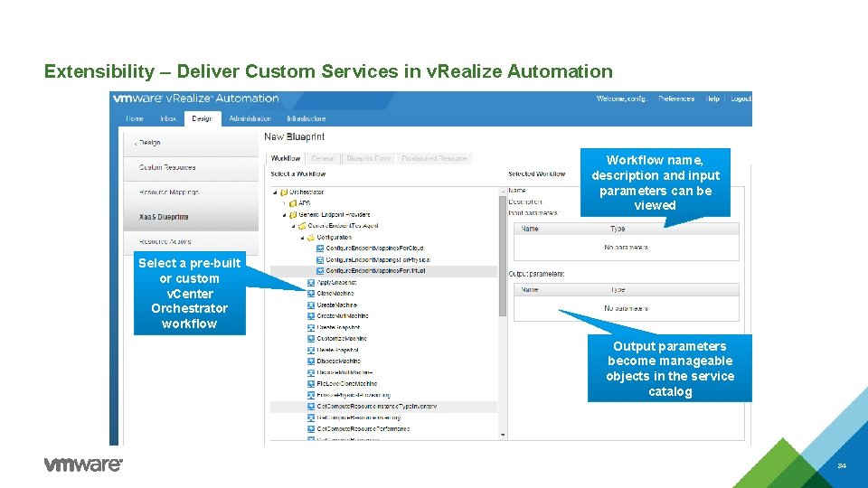Collapse the GenericEndpointTestAgent node
868x488 pixels.
293,226
